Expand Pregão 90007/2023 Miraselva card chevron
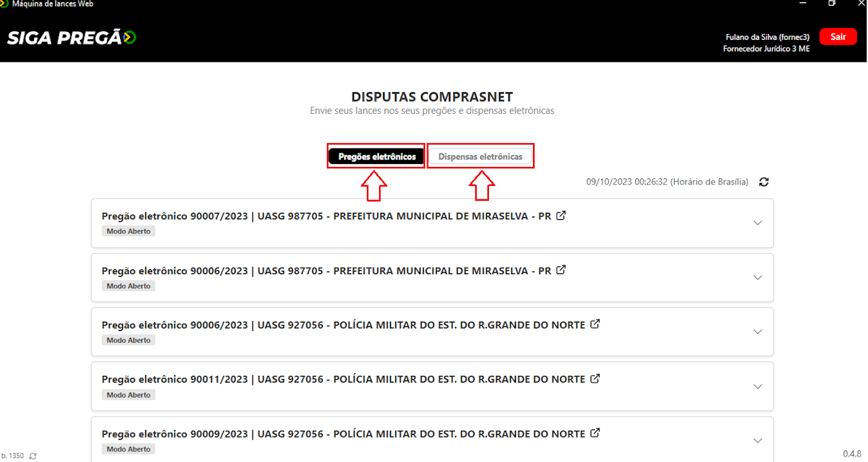Screen dimensions: 868x462 tap(758, 223)
